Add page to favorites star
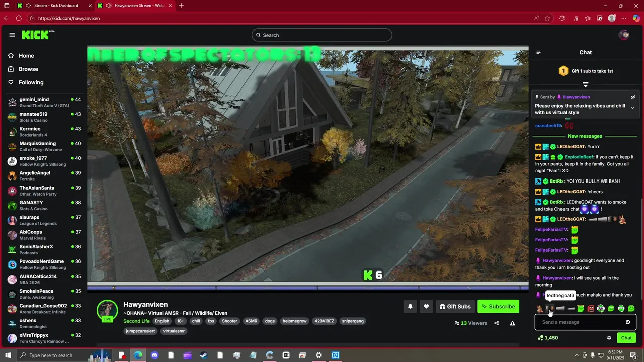 point(547,18)
